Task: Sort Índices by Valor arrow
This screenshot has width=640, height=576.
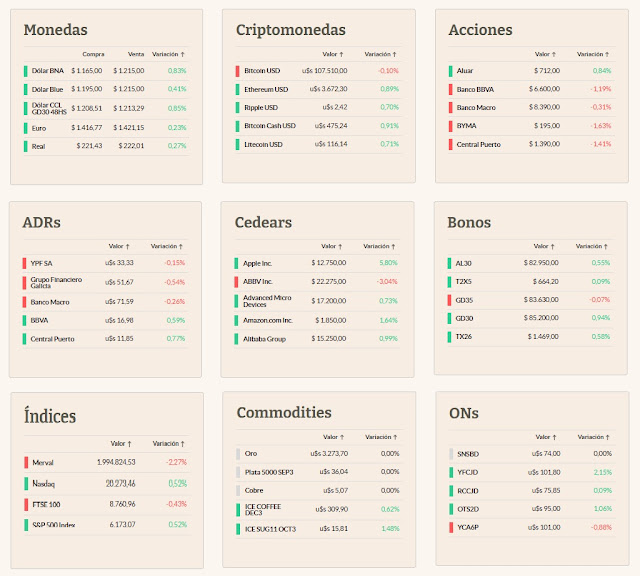Action: coord(129,444)
